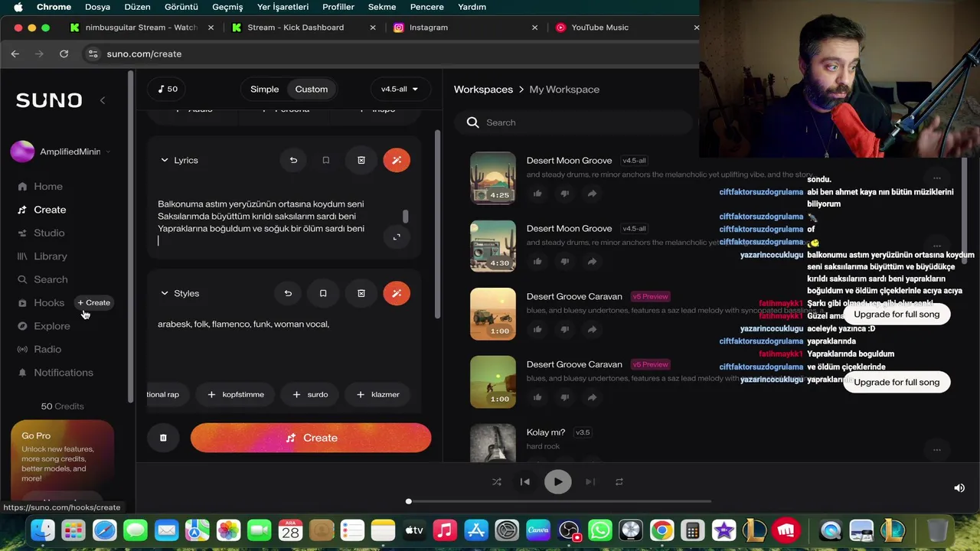Delete the form using trash beside Create
This screenshot has height=551, width=980.
163,438
